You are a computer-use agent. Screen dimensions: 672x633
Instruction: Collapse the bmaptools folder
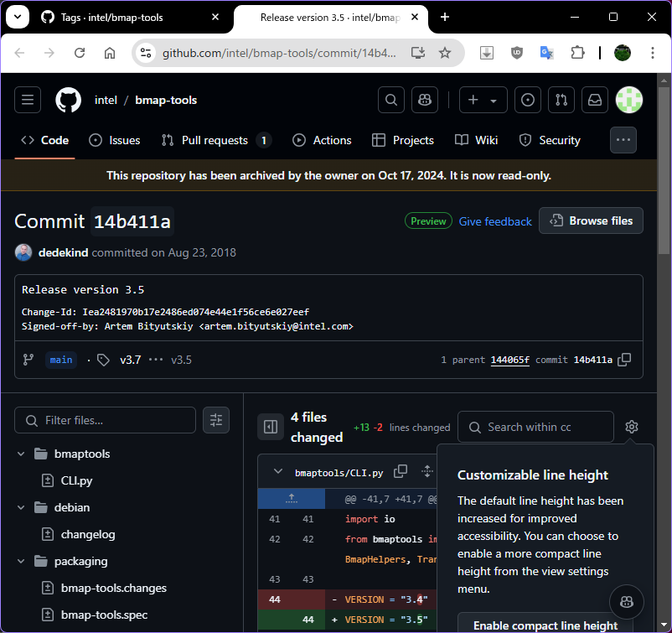coord(21,454)
